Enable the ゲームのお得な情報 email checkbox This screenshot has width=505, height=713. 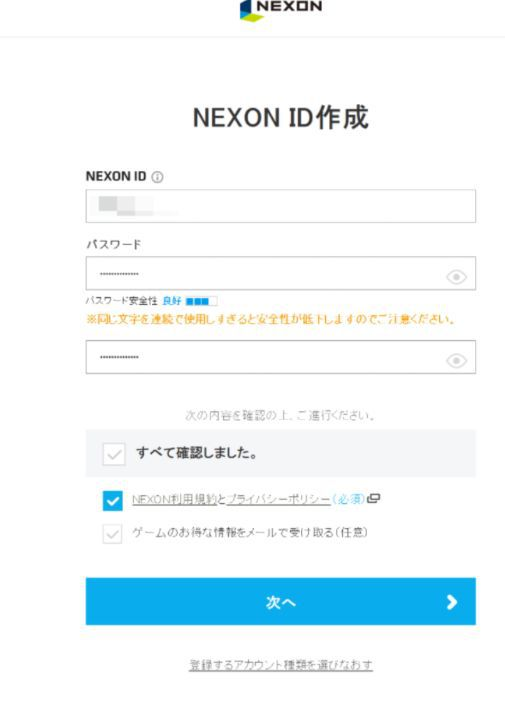pyautogui.click(x=112, y=534)
